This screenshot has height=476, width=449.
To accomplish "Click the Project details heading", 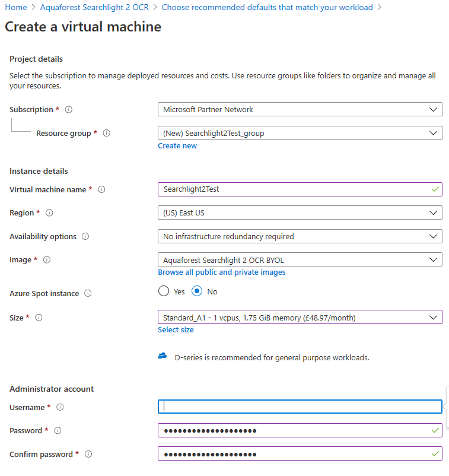I will [x=36, y=59].
